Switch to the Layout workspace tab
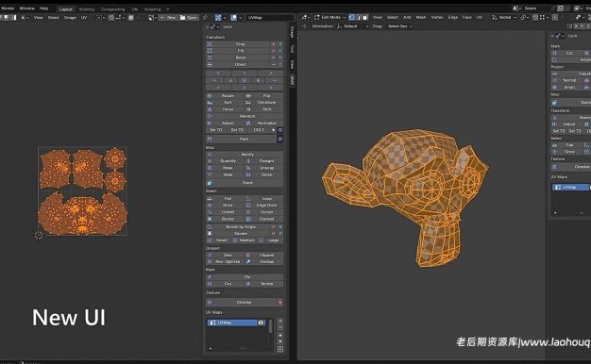591x364 pixels. tap(65, 9)
